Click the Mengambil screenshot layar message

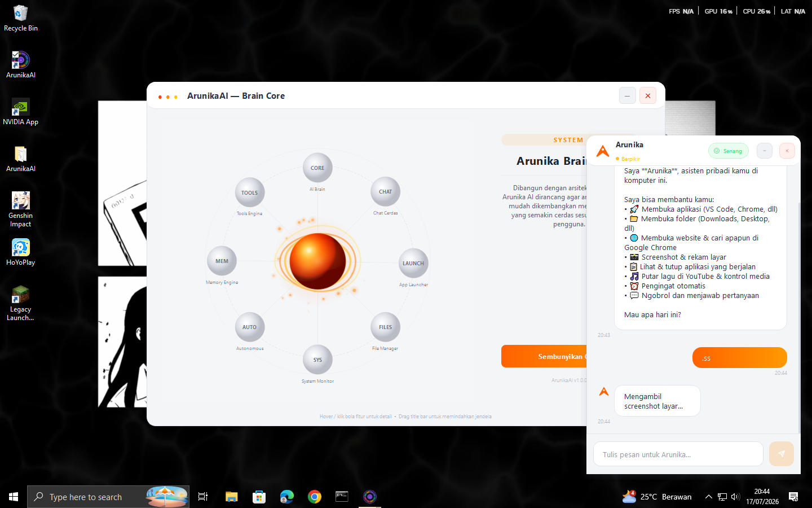(657, 401)
